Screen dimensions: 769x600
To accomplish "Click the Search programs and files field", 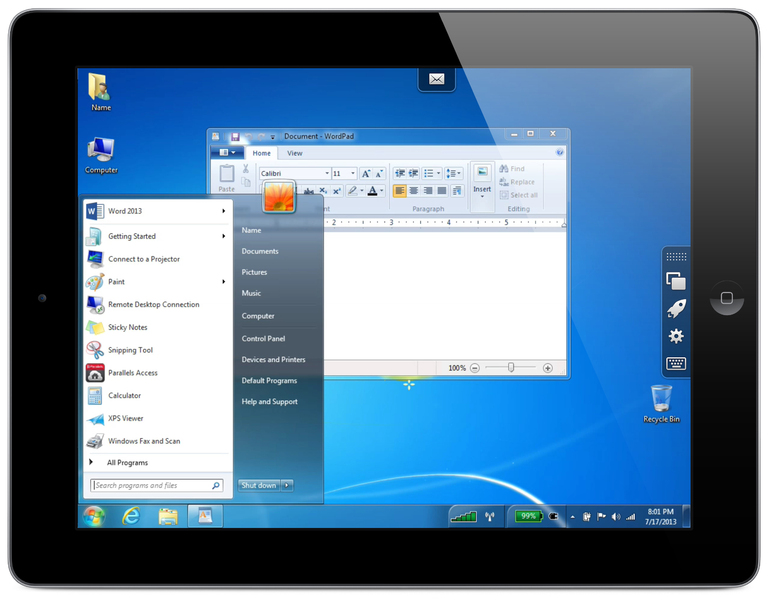I will tap(157, 485).
